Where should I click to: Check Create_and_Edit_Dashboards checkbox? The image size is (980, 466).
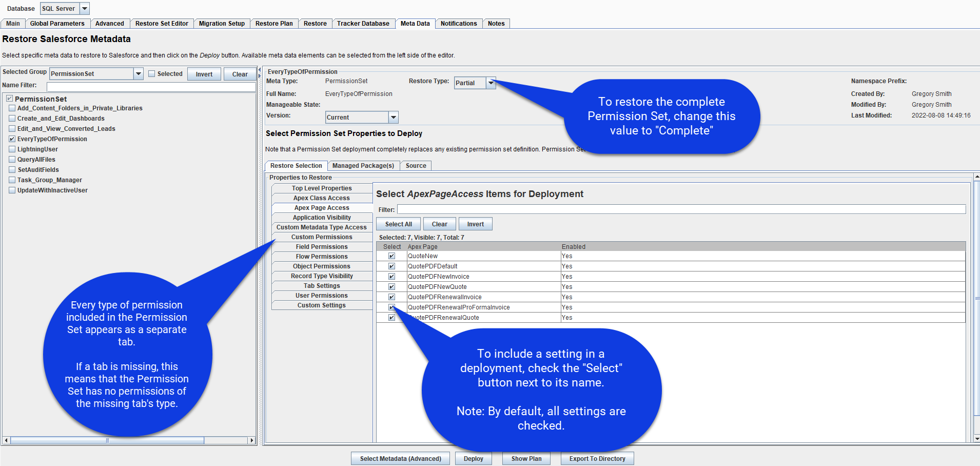tap(12, 119)
